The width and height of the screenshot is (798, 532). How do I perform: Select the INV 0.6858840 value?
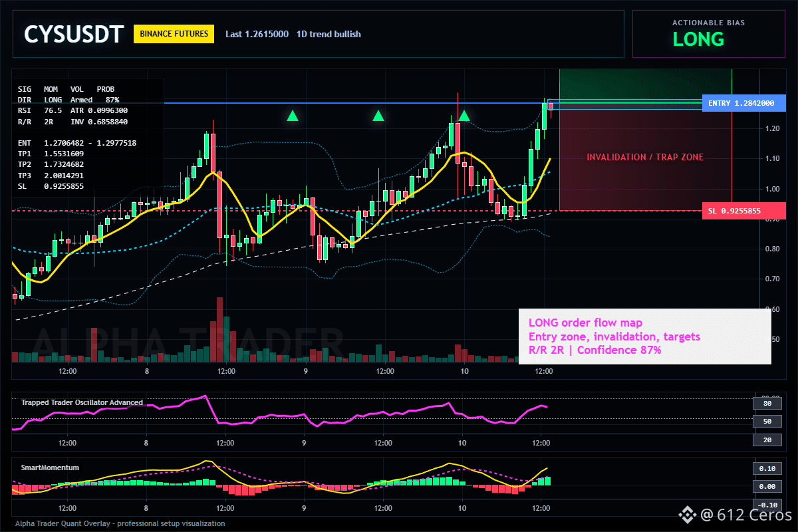(x=99, y=122)
